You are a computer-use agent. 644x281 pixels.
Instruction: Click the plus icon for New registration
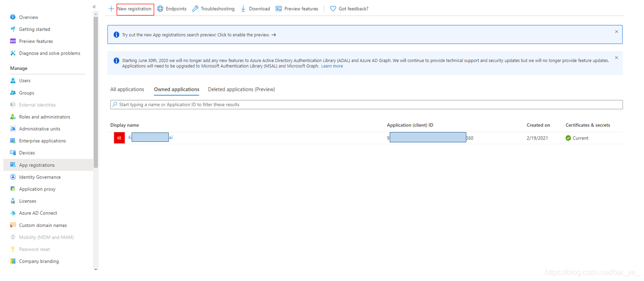111,8
